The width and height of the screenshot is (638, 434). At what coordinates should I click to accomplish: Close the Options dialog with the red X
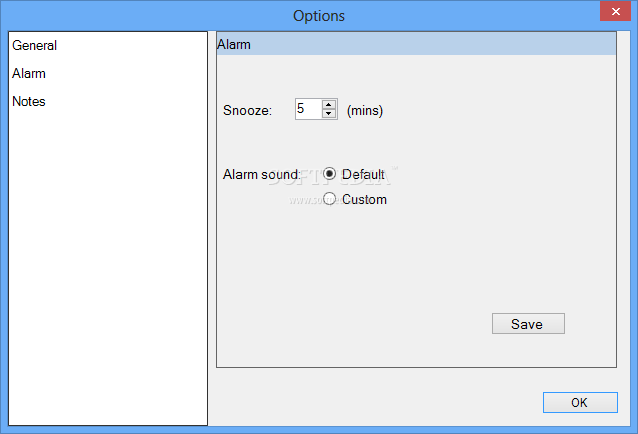[x=616, y=11]
